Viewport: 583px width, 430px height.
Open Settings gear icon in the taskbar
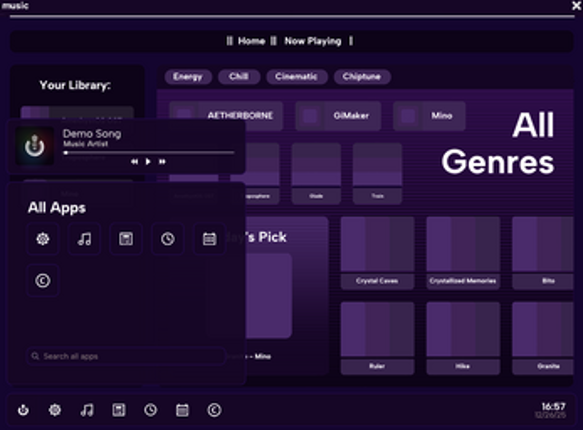(55, 410)
